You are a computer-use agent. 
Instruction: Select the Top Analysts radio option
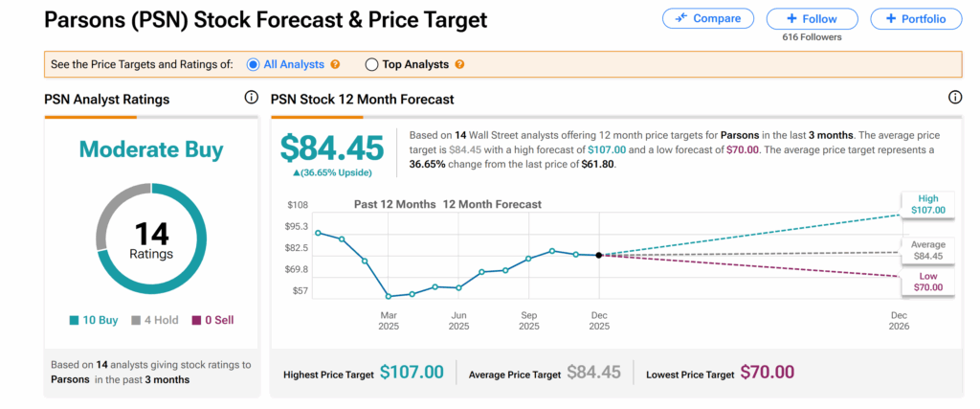(x=372, y=64)
